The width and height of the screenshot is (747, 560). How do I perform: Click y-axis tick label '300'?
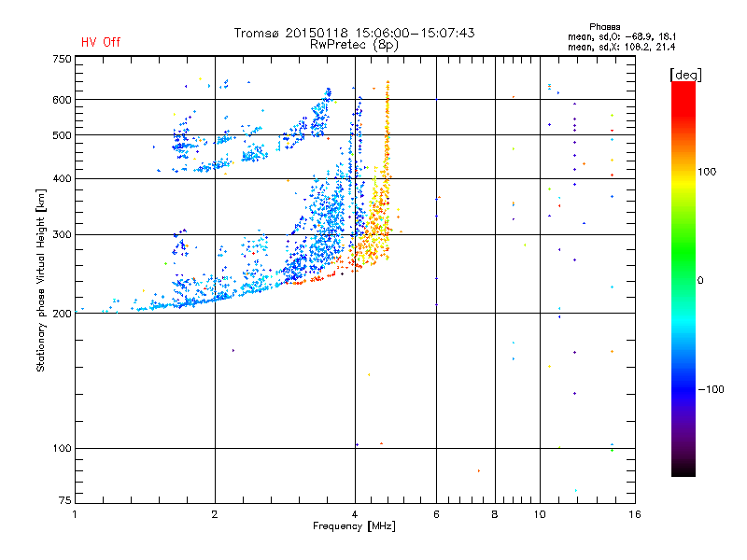62,234
